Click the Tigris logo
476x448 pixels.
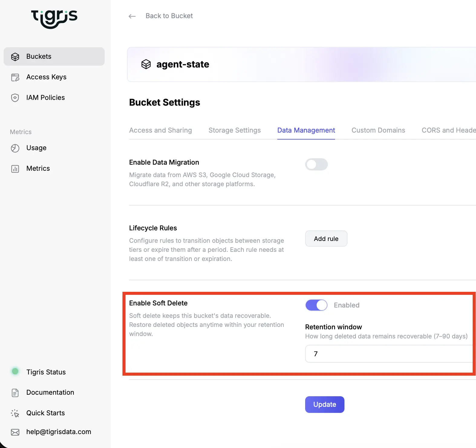[x=54, y=19]
